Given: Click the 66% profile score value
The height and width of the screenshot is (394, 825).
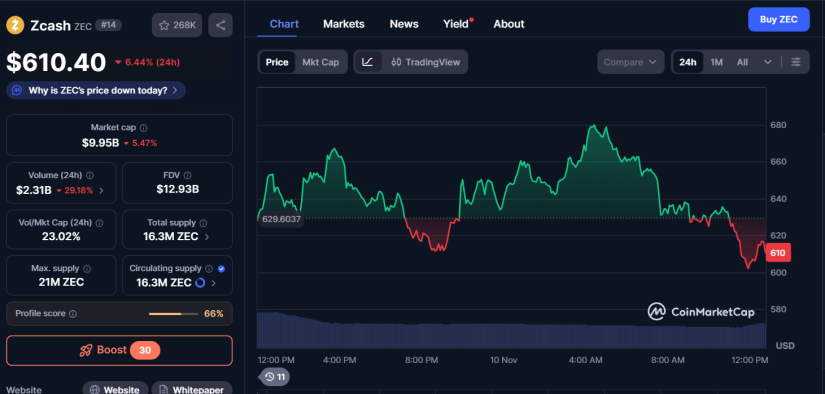Looking at the screenshot, I should pos(214,314).
